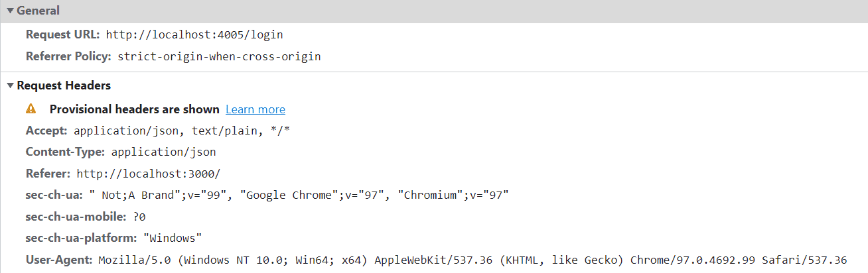Click the User-Agent header name

(x=59, y=260)
